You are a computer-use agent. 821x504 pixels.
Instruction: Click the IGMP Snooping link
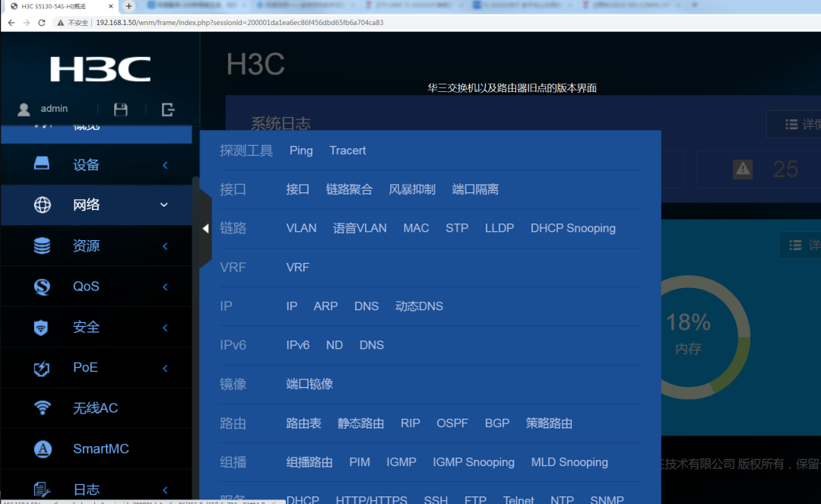[474, 461]
